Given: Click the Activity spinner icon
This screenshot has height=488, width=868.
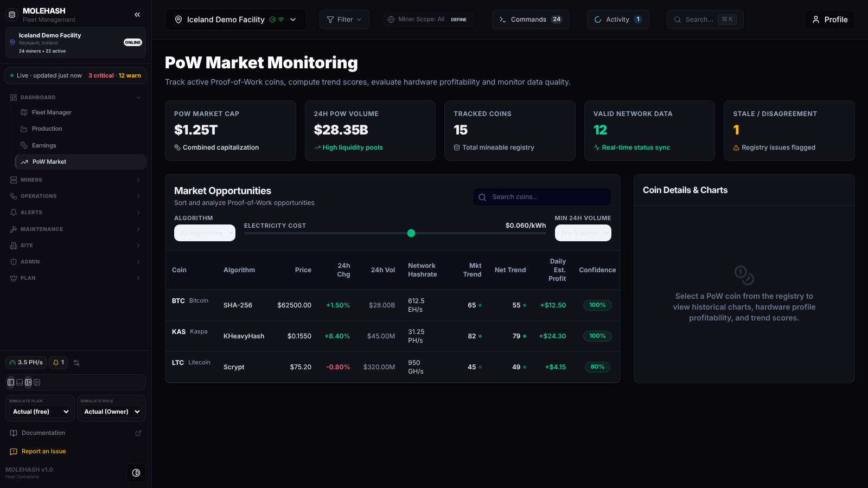Looking at the screenshot, I should tap(598, 20).
